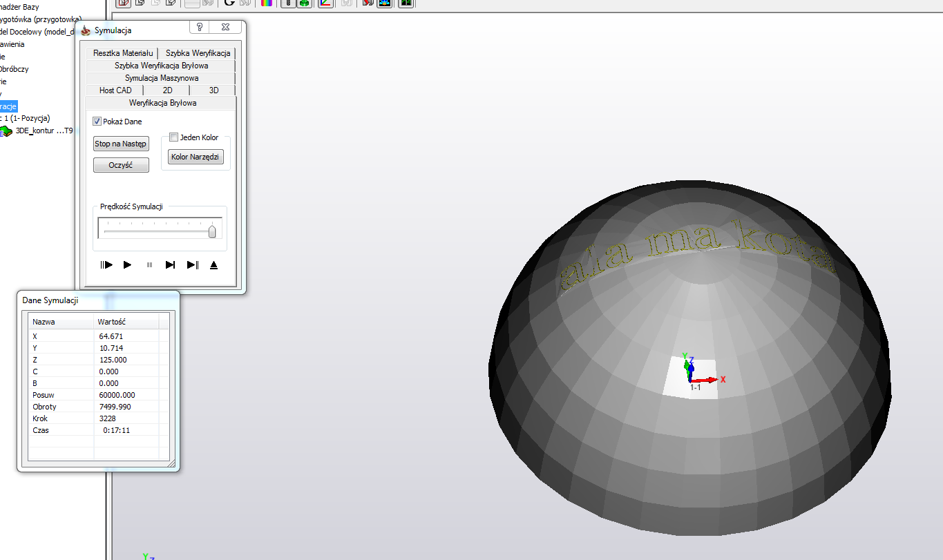The width and height of the screenshot is (943, 560).
Task: Click the Prędkość Symulacji slider thumb
Action: pyautogui.click(x=212, y=231)
